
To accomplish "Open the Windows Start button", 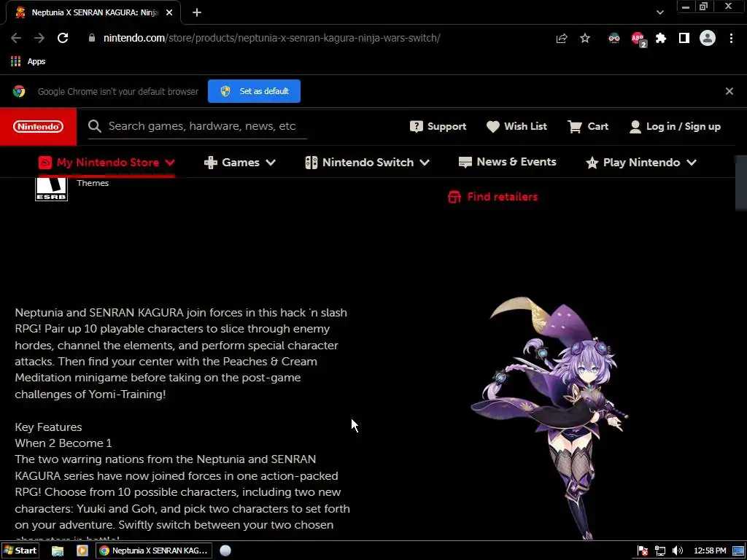I will (20, 551).
